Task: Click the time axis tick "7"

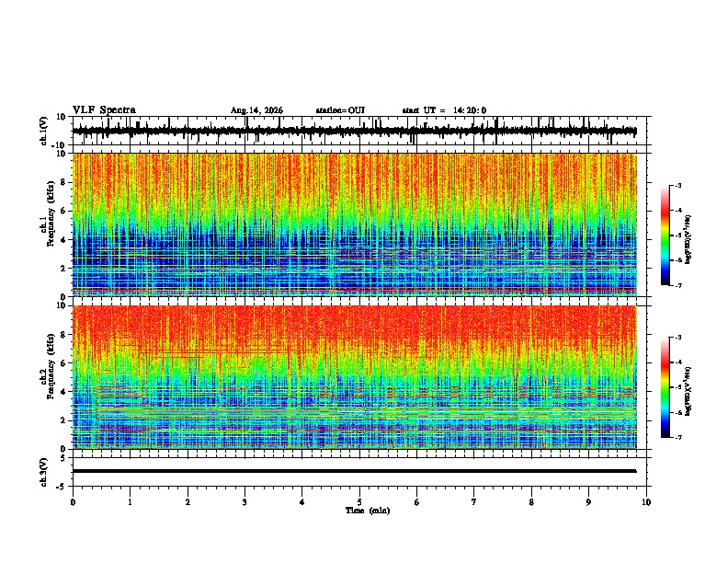Action: (x=474, y=502)
